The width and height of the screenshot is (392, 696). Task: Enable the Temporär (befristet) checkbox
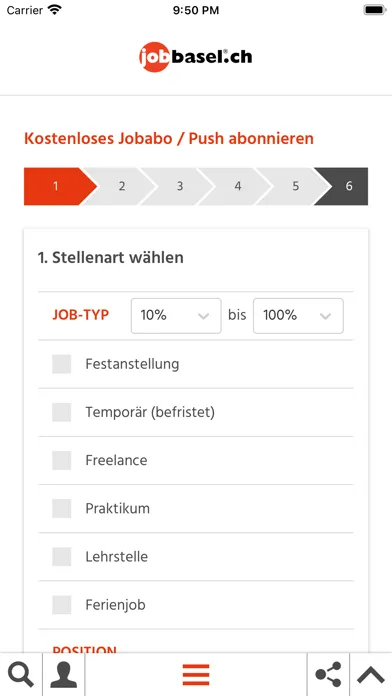61,412
